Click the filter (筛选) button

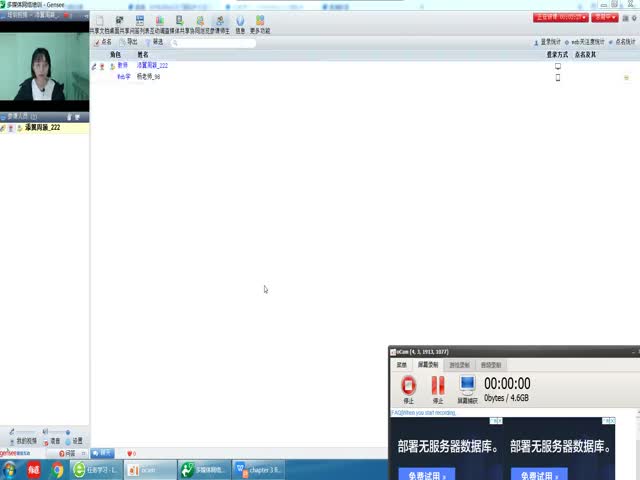point(154,42)
